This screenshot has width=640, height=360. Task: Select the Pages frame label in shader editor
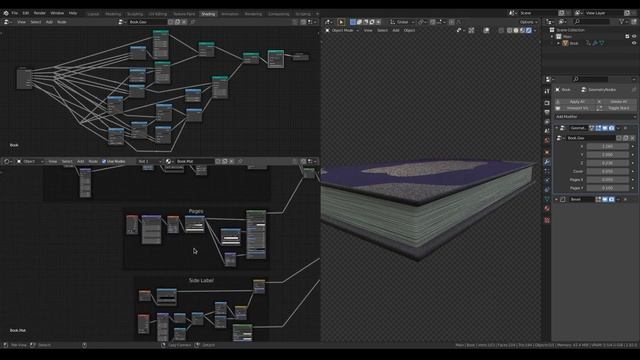196,211
